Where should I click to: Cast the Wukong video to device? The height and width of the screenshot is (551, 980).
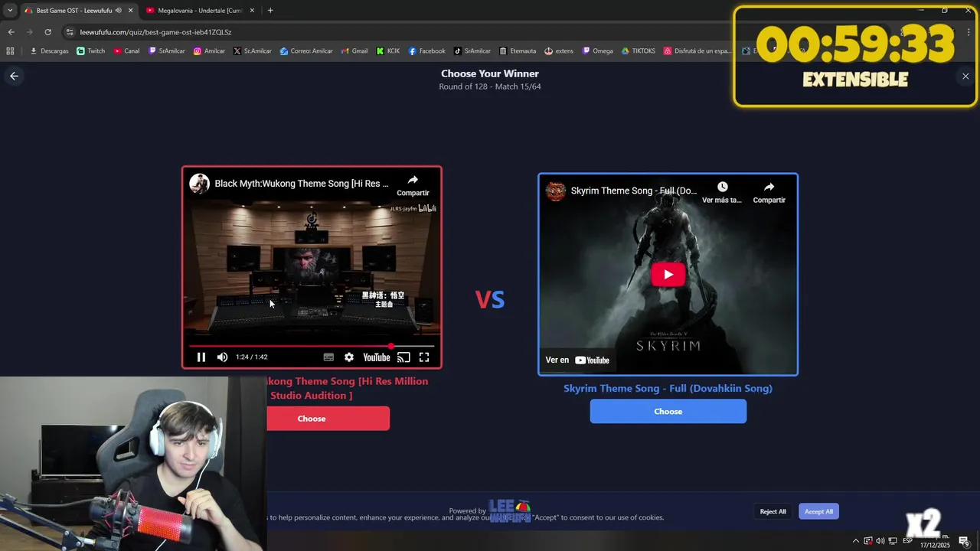coord(403,357)
